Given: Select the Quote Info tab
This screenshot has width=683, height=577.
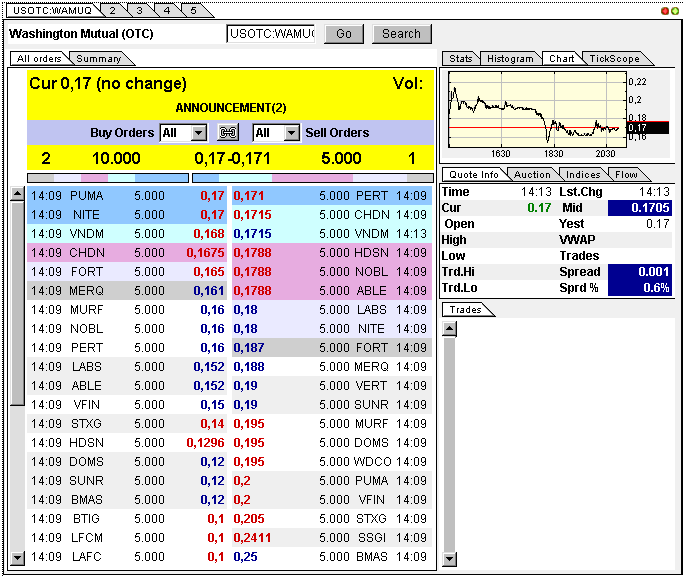Looking at the screenshot, I should (x=473, y=175).
